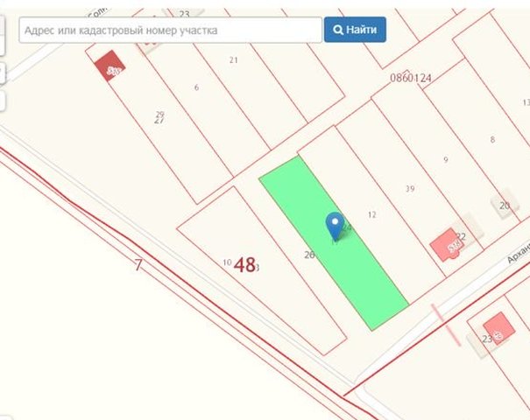This screenshot has height=420, width=530.
Task: Click the gray building numbered 20
Action: point(505,204)
